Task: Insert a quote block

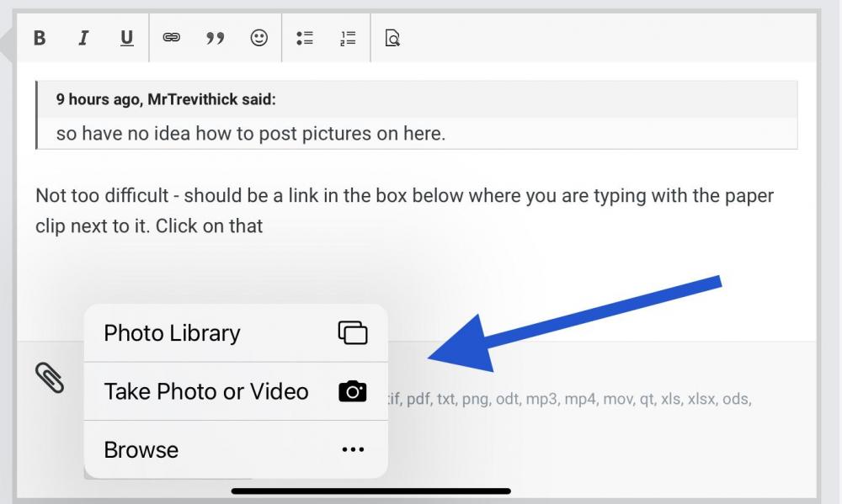Action: [x=215, y=38]
